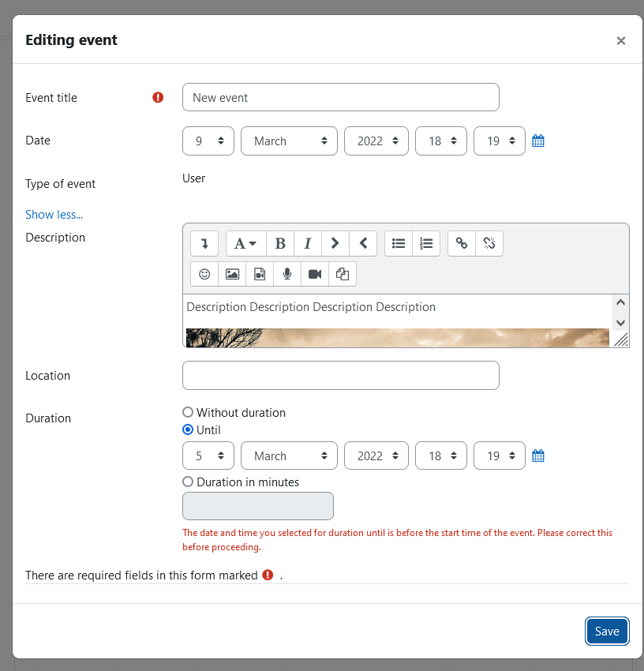Viewport: 644px width, 671px height.
Task: Open the calendar picker for the start date
Action: (x=538, y=141)
